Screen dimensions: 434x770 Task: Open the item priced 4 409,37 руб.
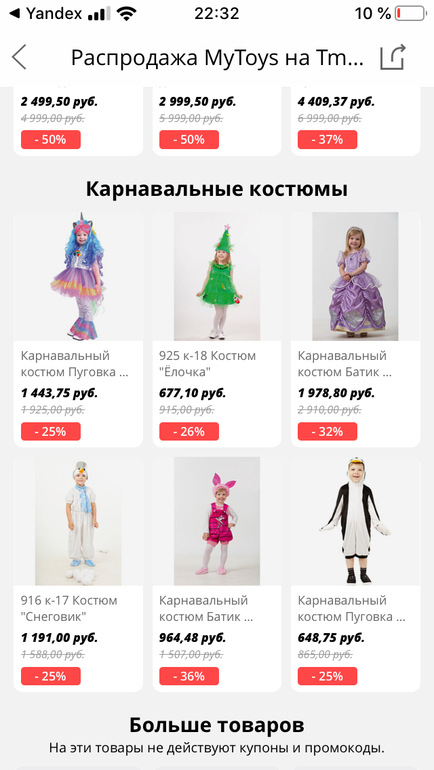pyautogui.click(x=355, y=121)
